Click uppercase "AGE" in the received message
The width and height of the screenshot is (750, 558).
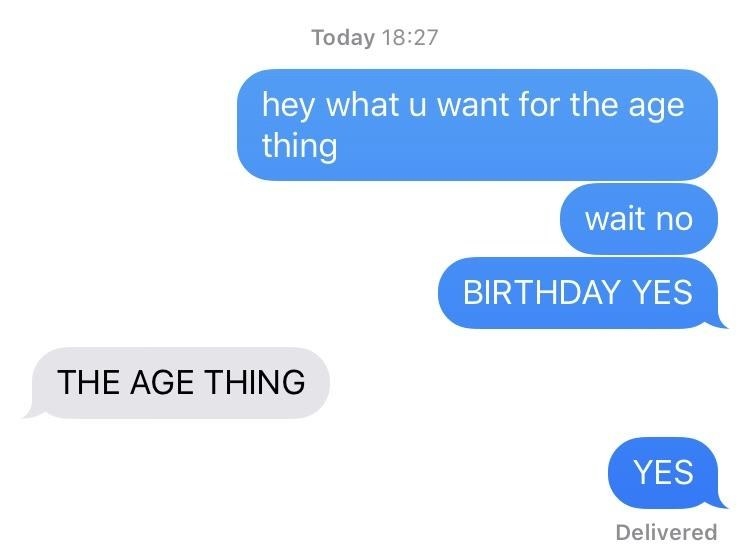(162, 382)
